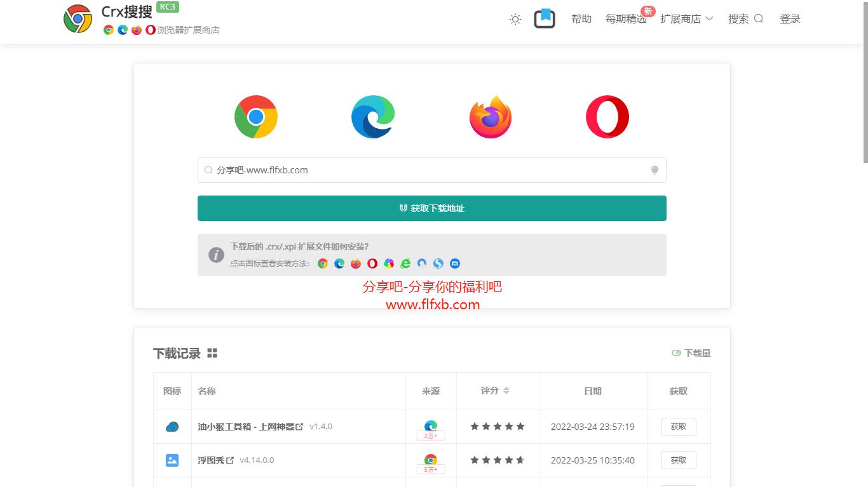
Task: Select the large Firefox browser logo
Action: (491, 117)
